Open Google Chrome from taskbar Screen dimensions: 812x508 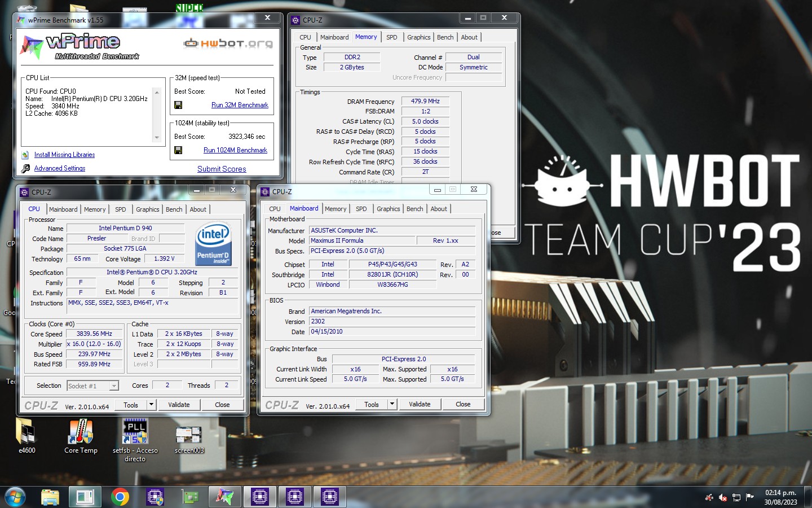tap(120, 497)
